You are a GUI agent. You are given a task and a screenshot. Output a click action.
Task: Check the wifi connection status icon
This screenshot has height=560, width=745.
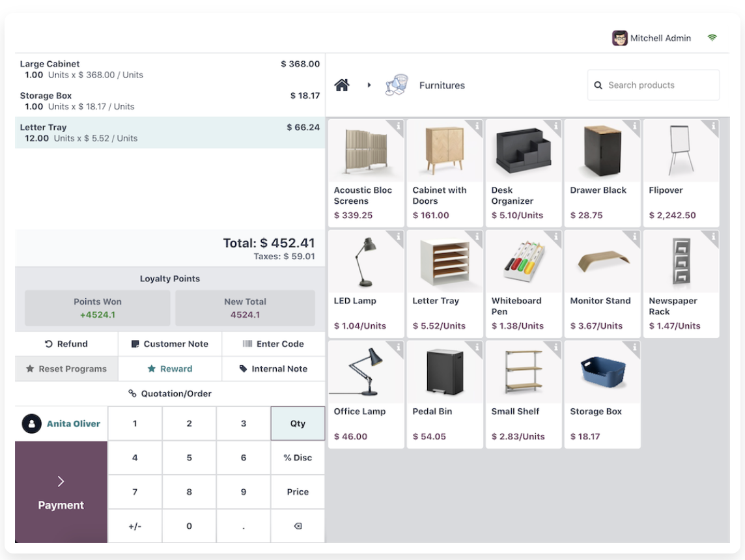[712, 38]
